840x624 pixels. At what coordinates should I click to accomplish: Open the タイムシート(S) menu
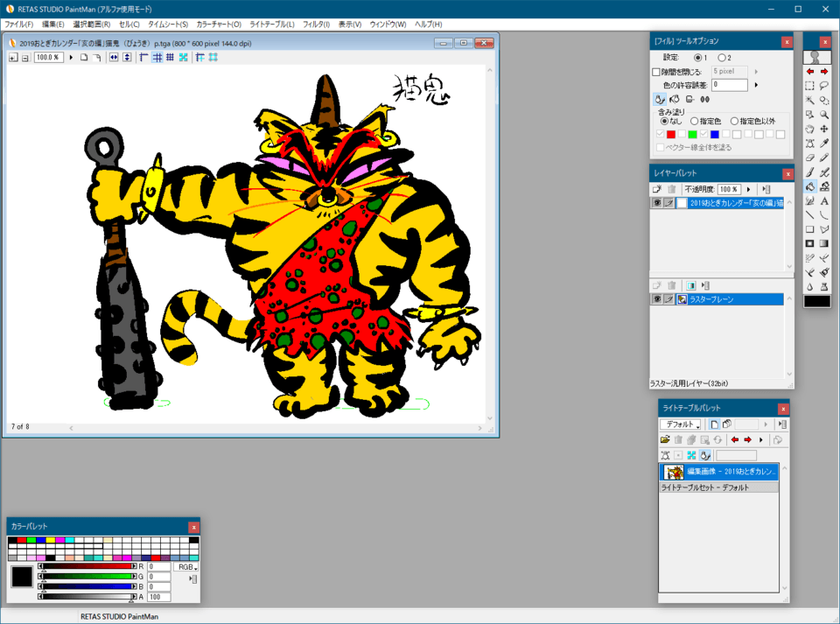[x=167, y=25]
